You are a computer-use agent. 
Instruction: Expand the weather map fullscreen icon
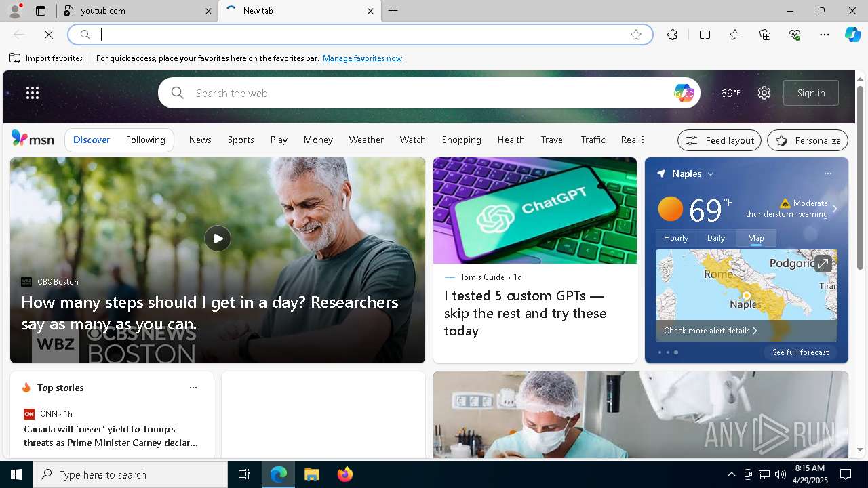pyautogui.click(x=823, y=264)
